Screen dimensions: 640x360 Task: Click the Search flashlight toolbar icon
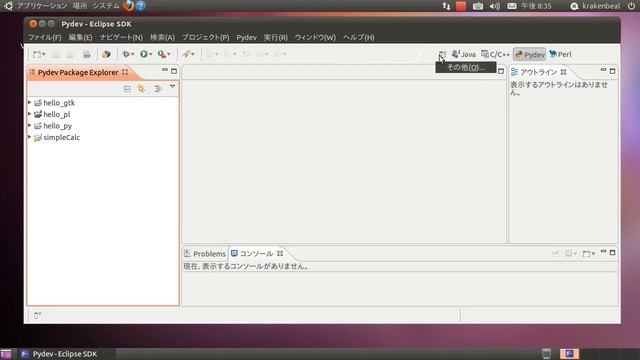(186, 54)
